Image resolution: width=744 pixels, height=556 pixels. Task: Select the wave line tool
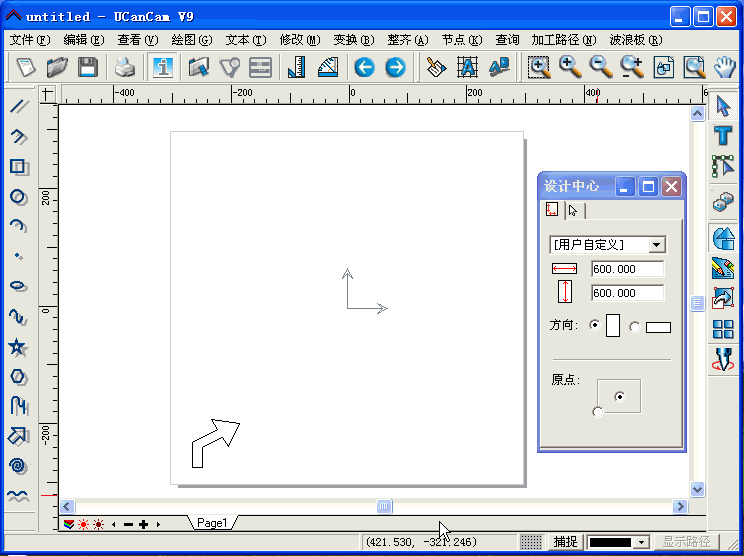pos(18,496)
